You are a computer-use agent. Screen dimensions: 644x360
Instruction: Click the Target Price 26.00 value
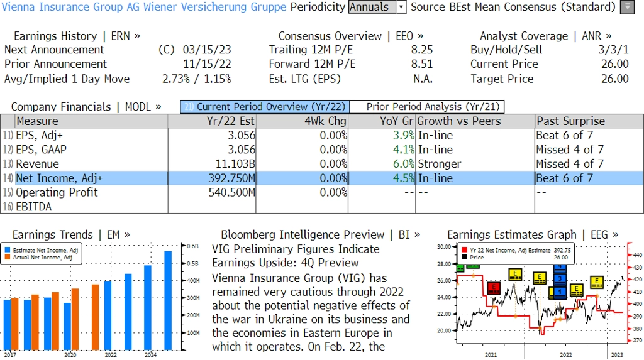(x=615, y=79)
